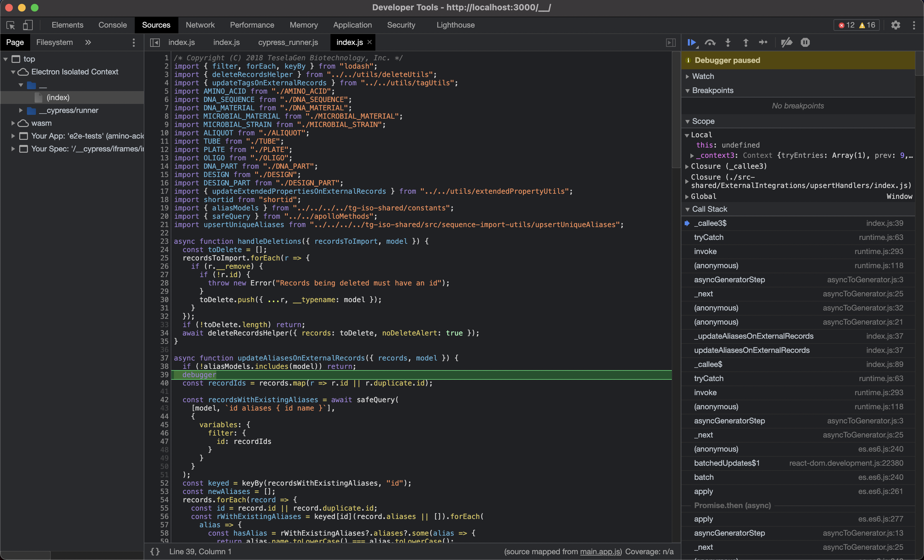The image size is (924, 560).
Task: Deactivate breakpoints icon
Action: 786,42
